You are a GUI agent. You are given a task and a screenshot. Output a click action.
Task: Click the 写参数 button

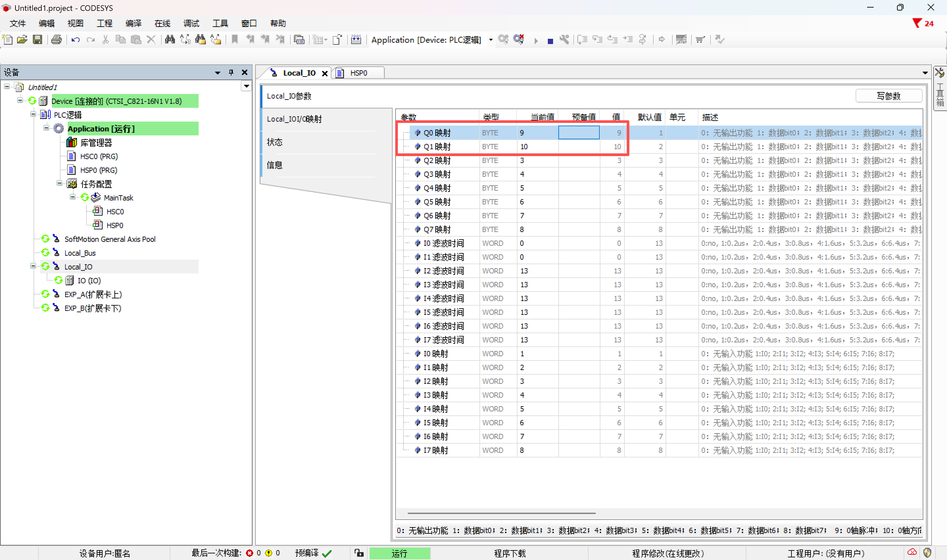click(888, 96)
